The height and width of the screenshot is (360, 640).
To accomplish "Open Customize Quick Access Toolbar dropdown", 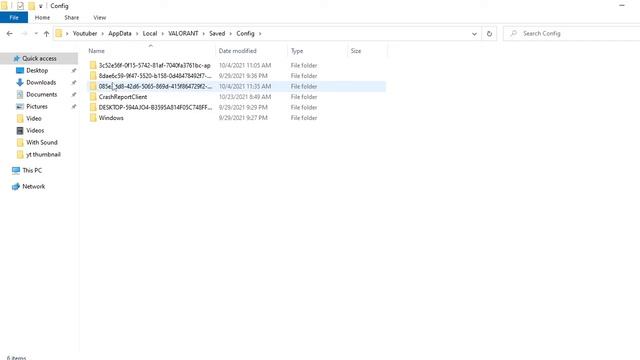I will point(40,6).
